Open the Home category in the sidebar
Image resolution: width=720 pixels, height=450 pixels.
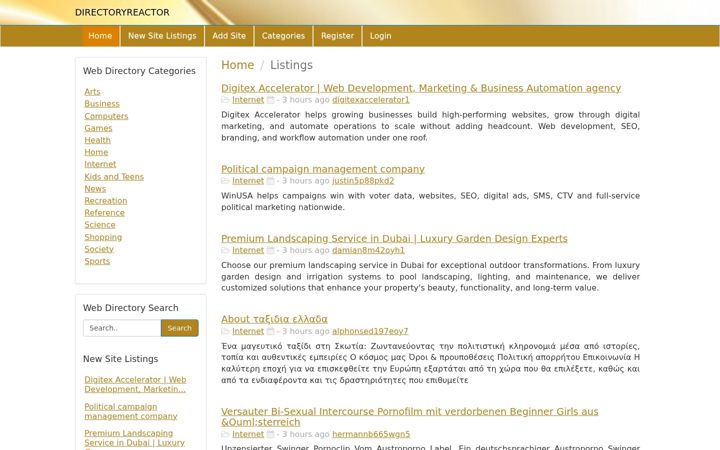click(x=96, y=152)
